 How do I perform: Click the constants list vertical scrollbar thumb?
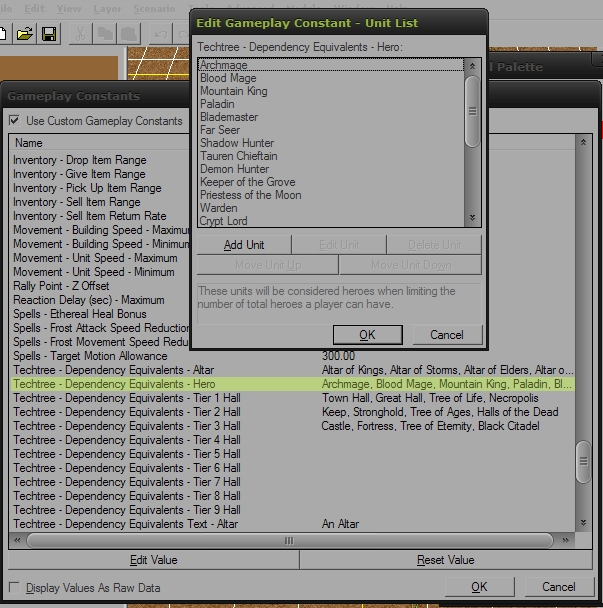tap(583, 461)
